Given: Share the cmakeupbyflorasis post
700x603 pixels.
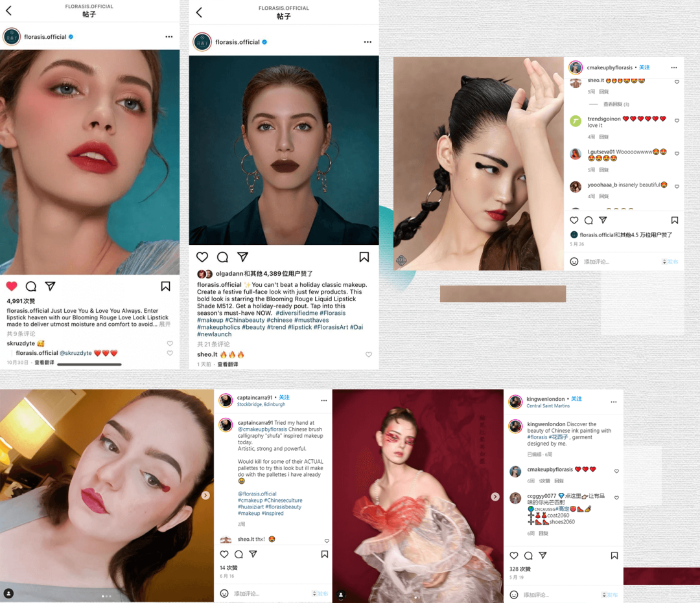Looking at the screenshot, I should tap(603, 220).
